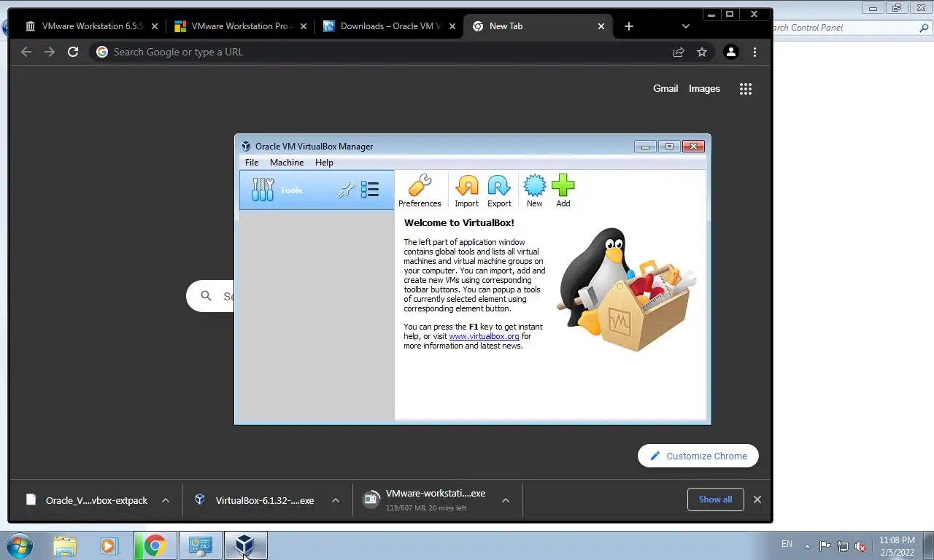The image size is (934, 560).
Task: Open the File menu in VirtualBox
Action: 252,163
